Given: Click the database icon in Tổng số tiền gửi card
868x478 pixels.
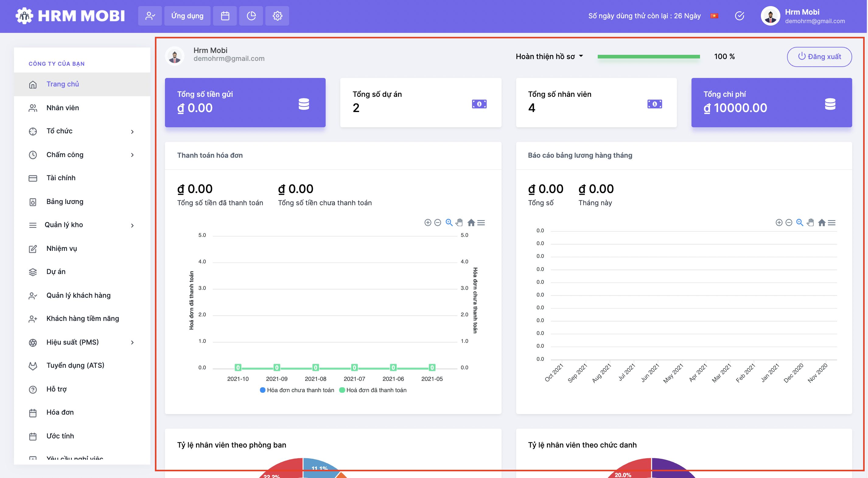Looking at the screenshot, I should [x=304, y=104].
